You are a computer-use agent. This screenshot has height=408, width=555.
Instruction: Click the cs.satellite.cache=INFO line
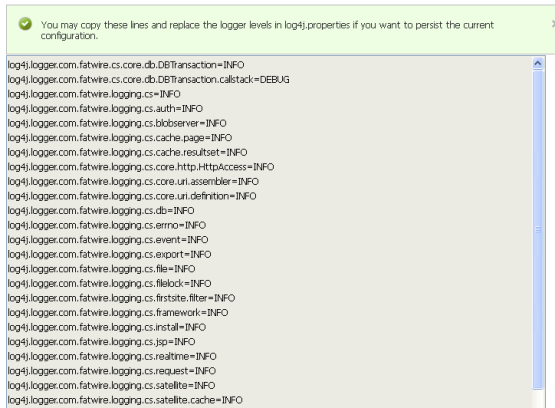point(125,400)
